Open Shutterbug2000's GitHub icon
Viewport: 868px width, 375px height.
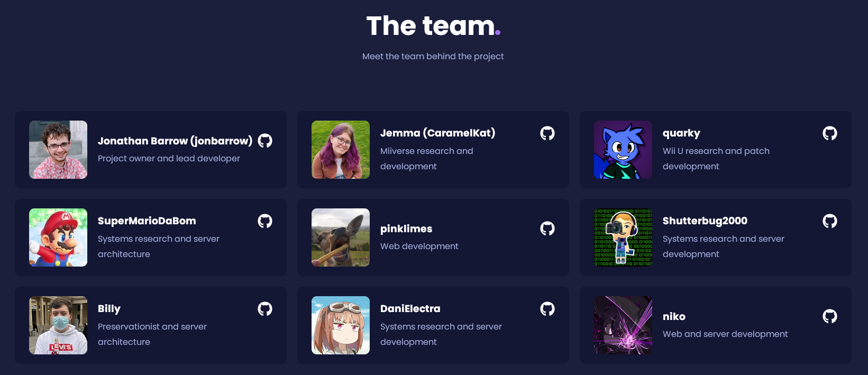click(x=830, y=221)
